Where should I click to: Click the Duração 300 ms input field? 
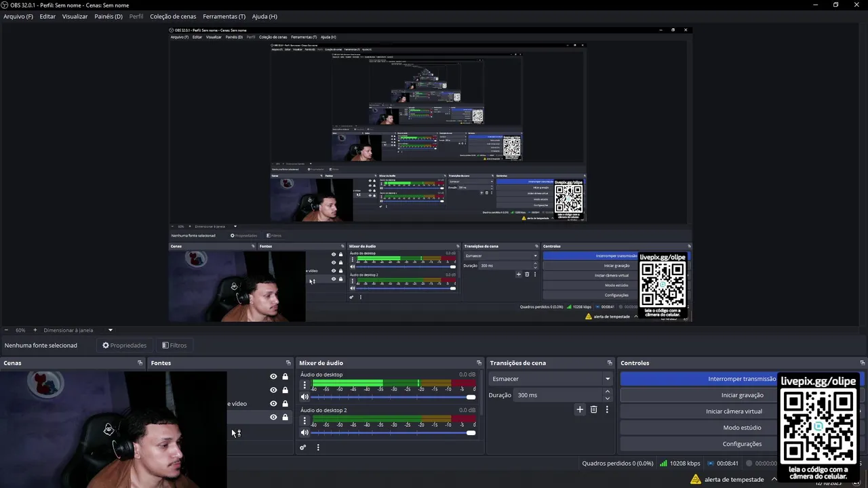(558, 395)
